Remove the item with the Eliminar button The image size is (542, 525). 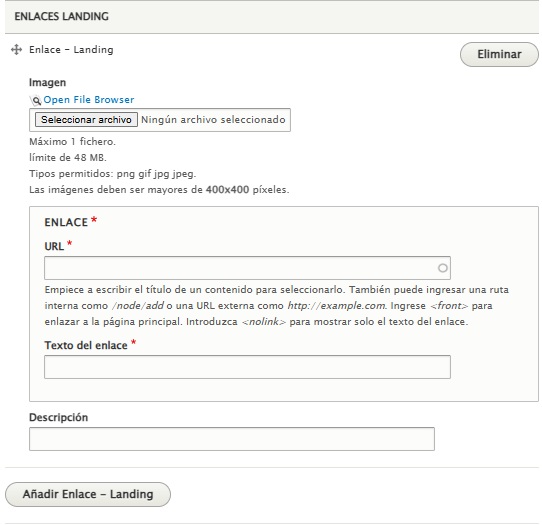point(499,54)
